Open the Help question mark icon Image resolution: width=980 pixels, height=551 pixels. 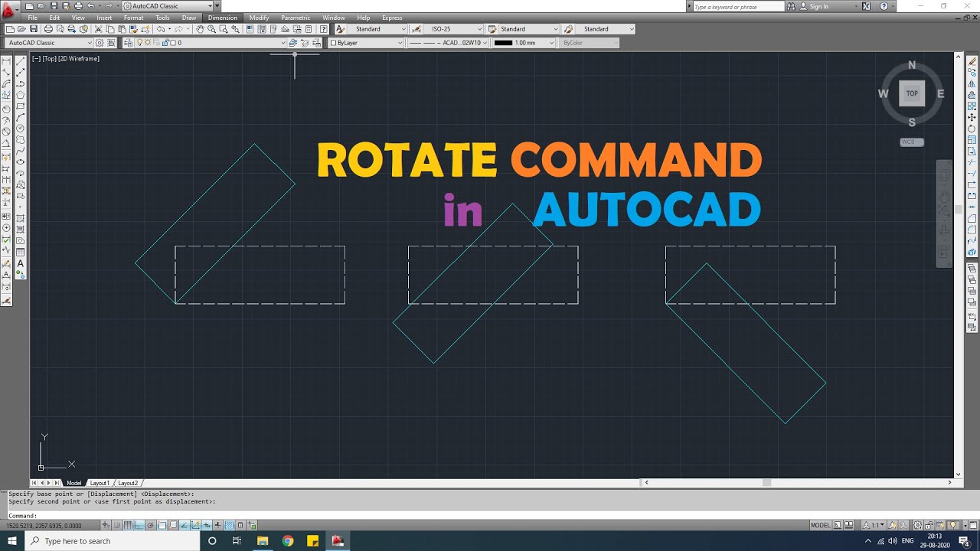[x=323, y=29]
